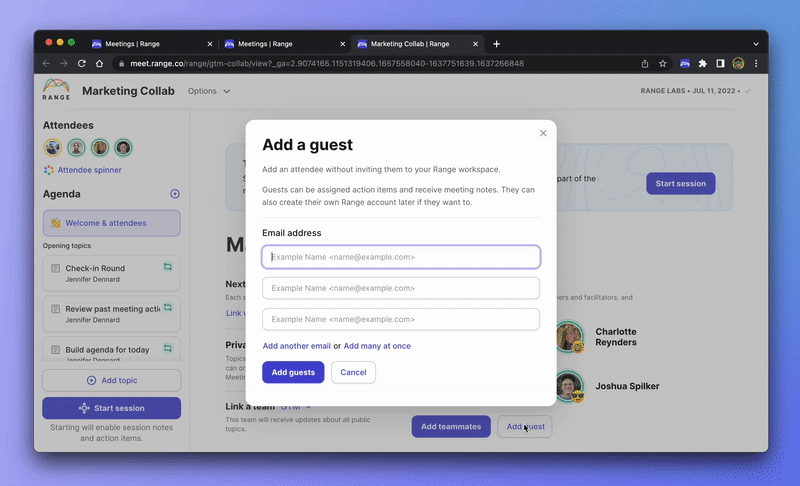
Task: Click recurring icon on Check-in Round
Action: pos(168,267)
